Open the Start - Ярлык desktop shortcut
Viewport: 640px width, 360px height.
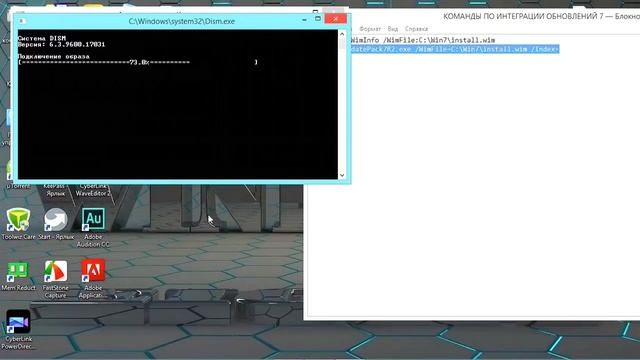pyautogui.click(x=56, y=223)
